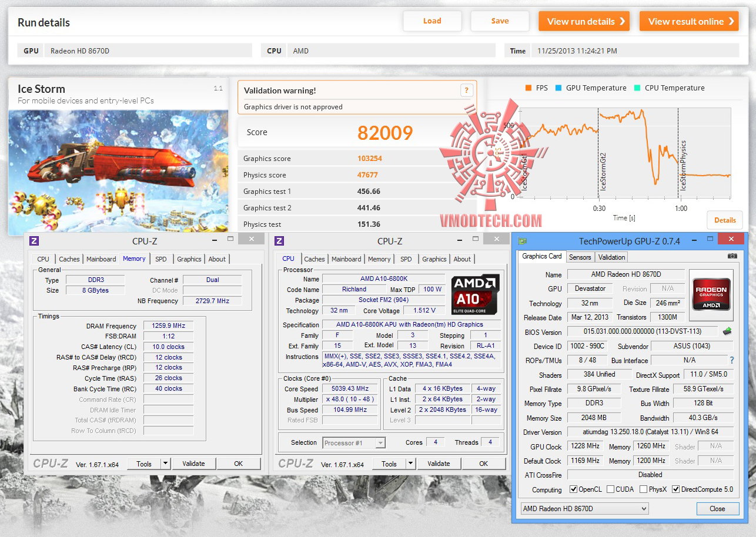Click the teal CPU Temperature legend swatch
The image size is (756, 537).
tap(637, 88)
